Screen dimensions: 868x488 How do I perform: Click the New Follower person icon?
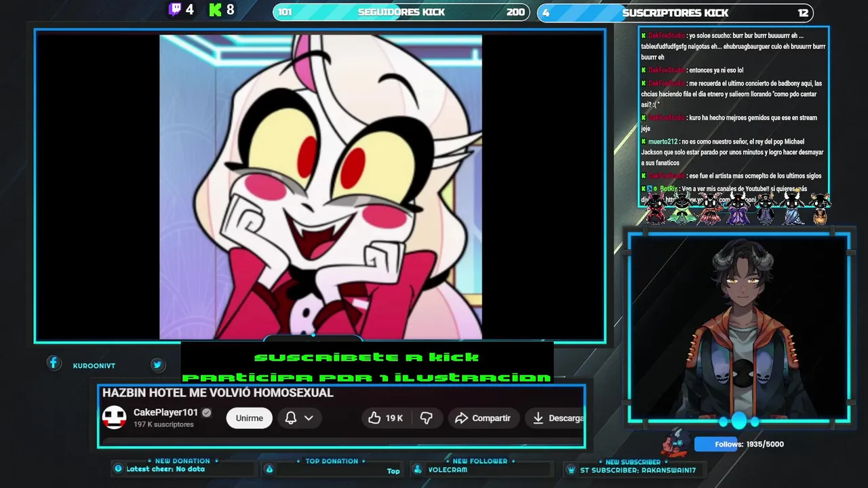418,469
